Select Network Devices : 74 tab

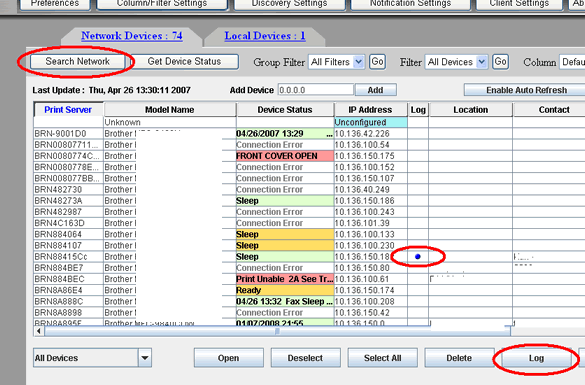(132, 36)
